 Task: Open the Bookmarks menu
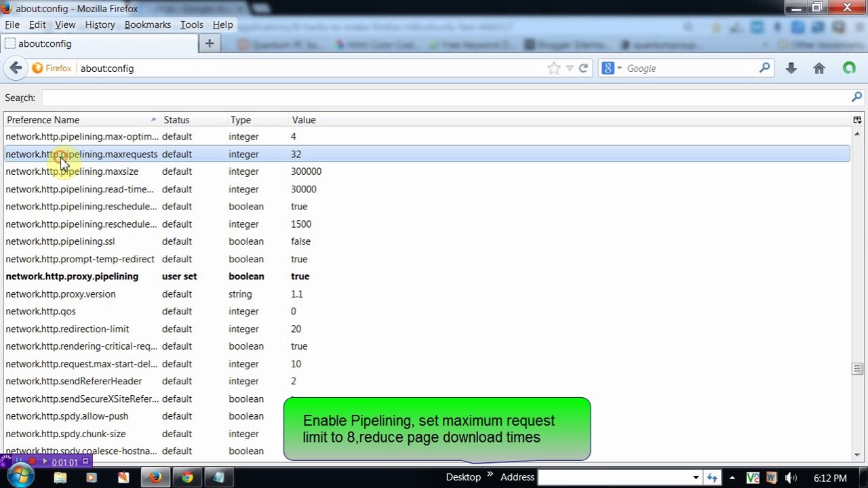[x=147, y=24]
